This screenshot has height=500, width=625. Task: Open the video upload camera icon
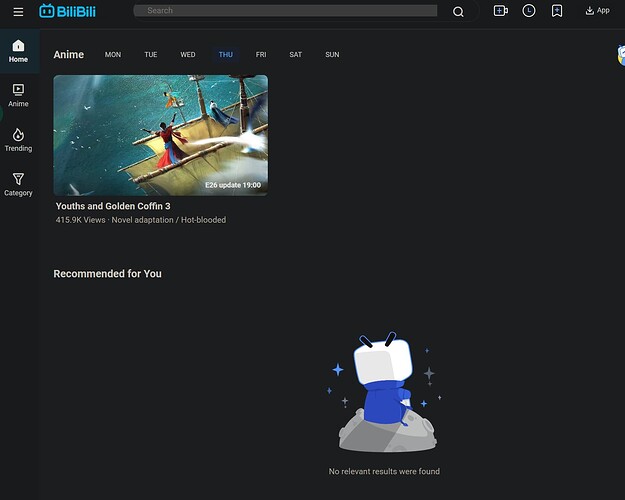click(x=501, y=11)
